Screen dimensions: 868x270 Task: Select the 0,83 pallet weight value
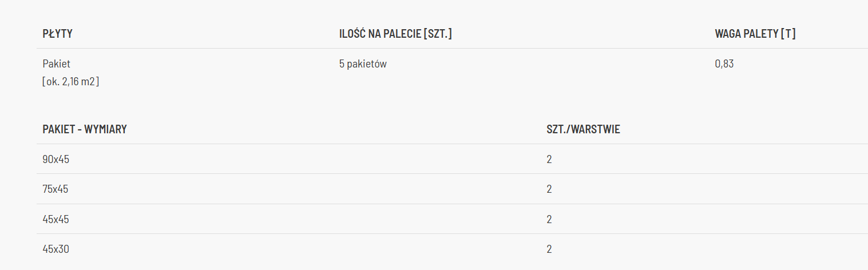tap(724, 64)
